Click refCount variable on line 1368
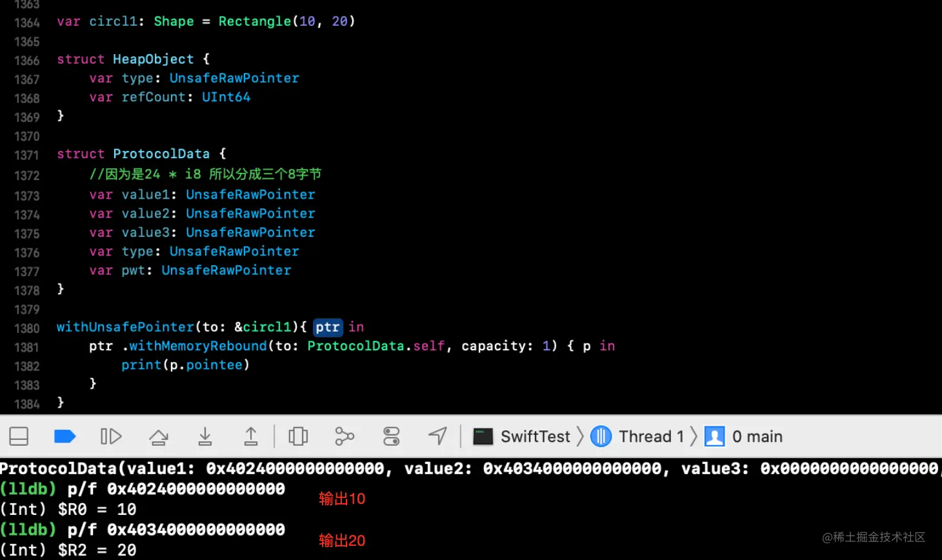This screenshot has width=942, height=560. tap(154, 97)
